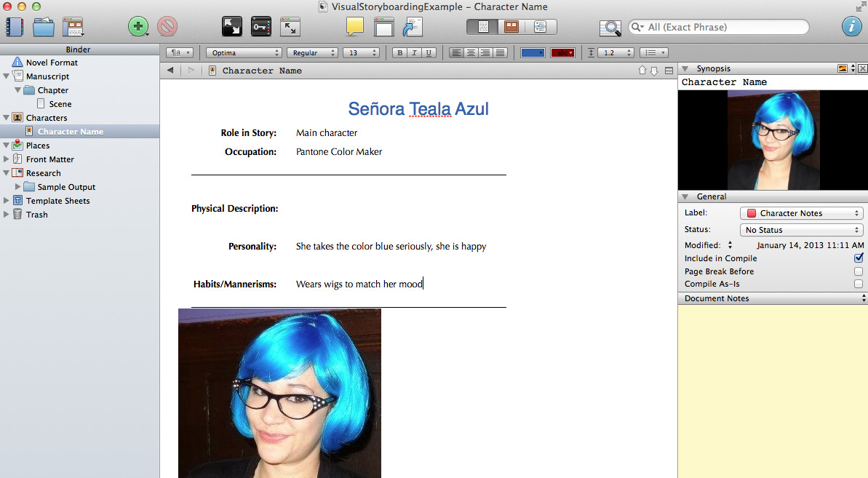The image size is (868, 478).
Task: Click the Bold formatting button
Action: point(399,53)
